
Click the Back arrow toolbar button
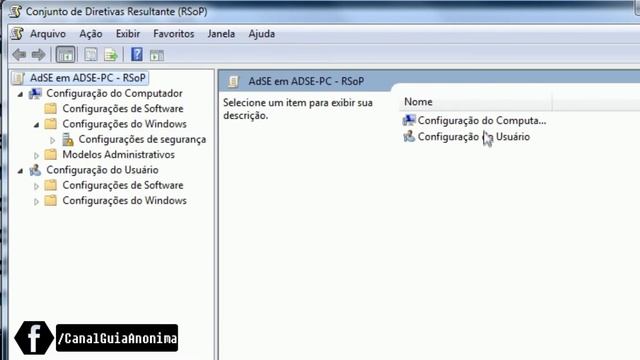click(x=19, y=55)
